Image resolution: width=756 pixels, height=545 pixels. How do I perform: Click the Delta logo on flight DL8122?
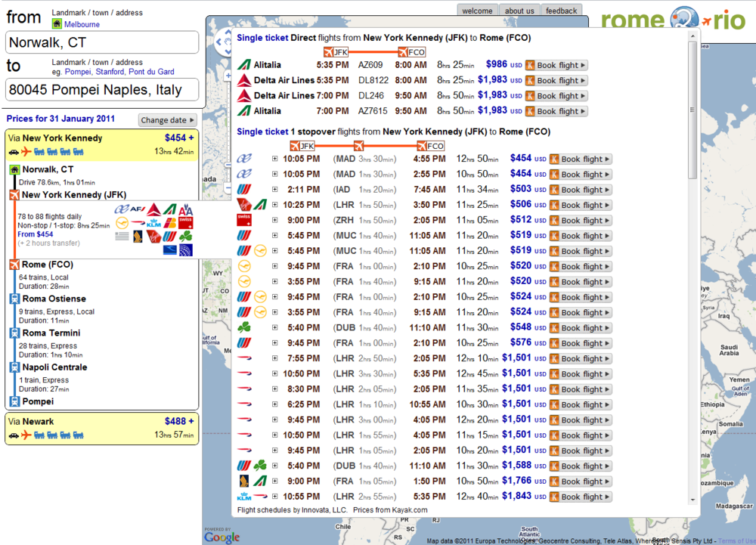244,80
